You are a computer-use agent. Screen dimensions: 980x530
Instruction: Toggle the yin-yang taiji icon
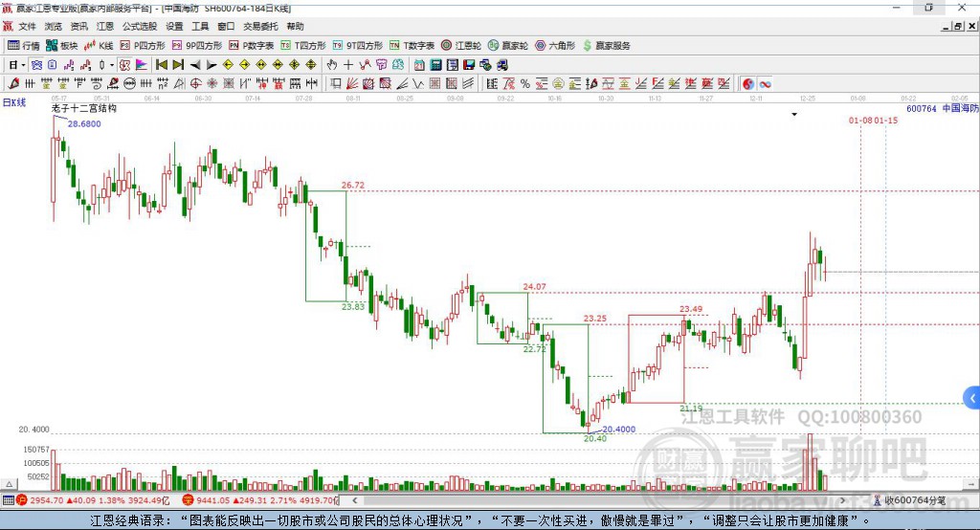748,83
